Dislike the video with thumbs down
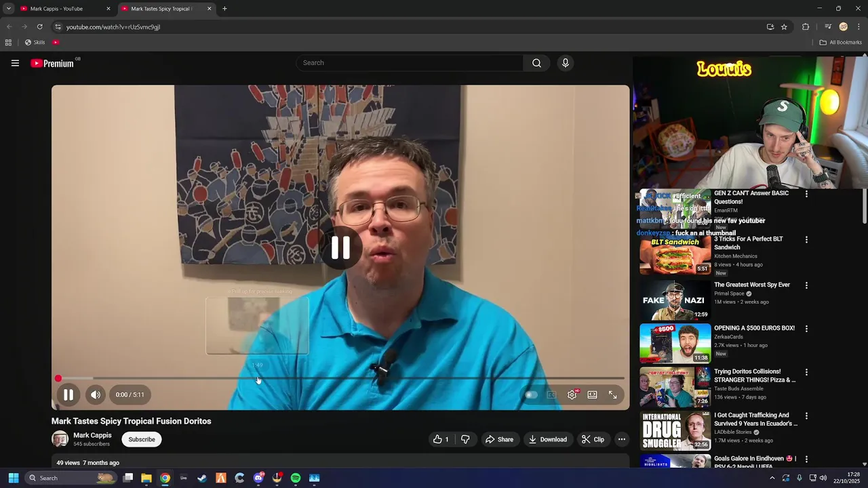 tap(465, 439)
